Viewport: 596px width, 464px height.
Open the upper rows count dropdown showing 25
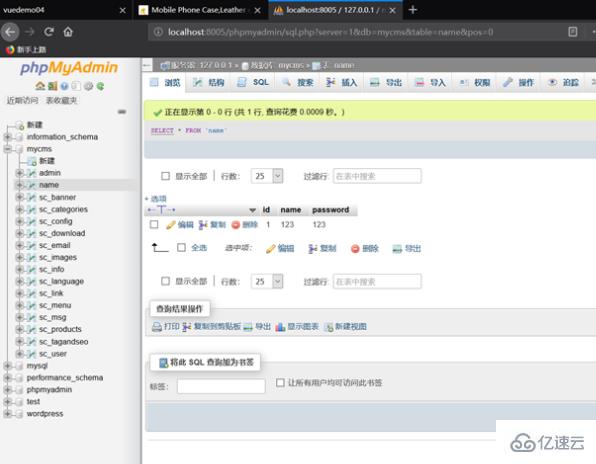pos(267,176)
